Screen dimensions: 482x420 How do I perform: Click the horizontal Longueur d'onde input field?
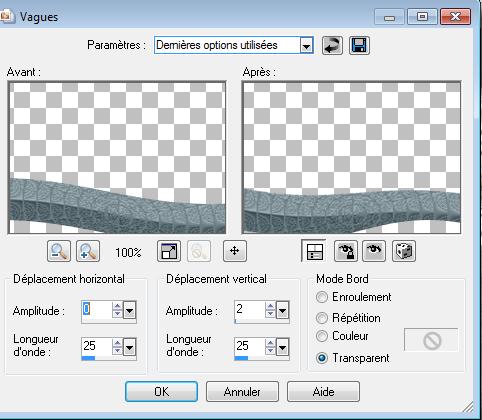coord(97,346)
